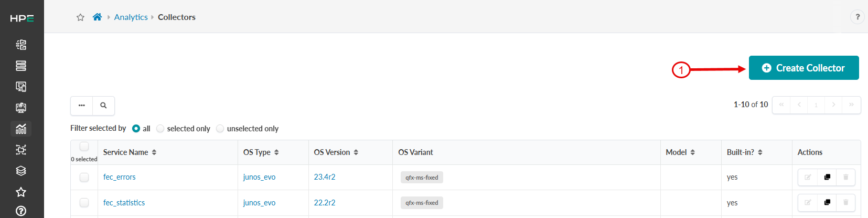Select the 'selected only' filter option
The image size is (868, 218).
[160, 129]
